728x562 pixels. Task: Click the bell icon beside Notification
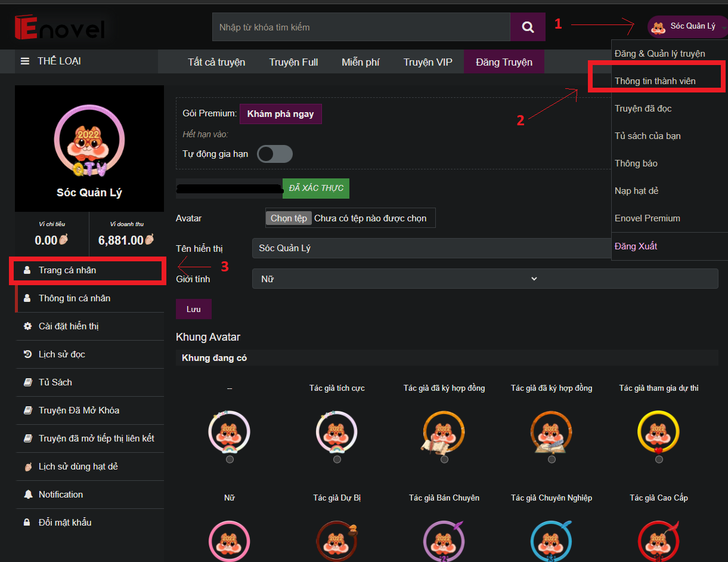[x=27, y=495]
